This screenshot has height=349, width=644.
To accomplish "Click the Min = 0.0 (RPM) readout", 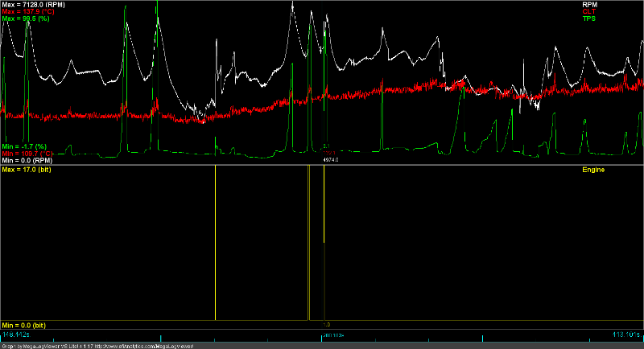I will (27, 160).
